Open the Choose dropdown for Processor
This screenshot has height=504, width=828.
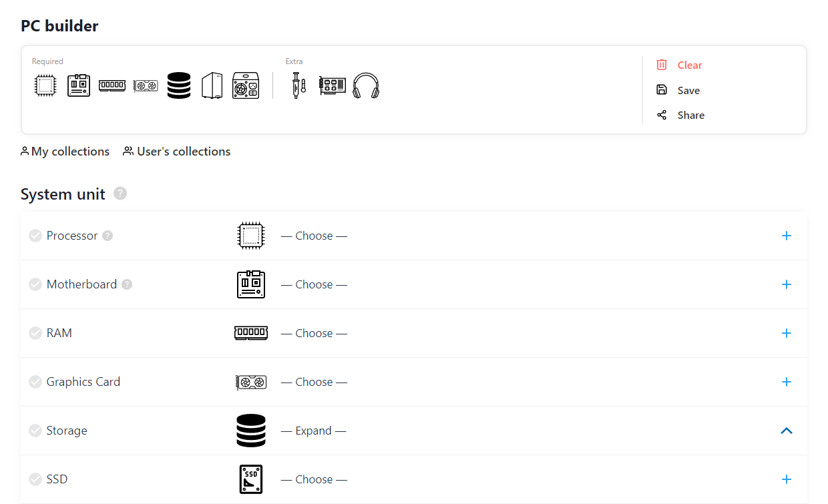point(314,235)
